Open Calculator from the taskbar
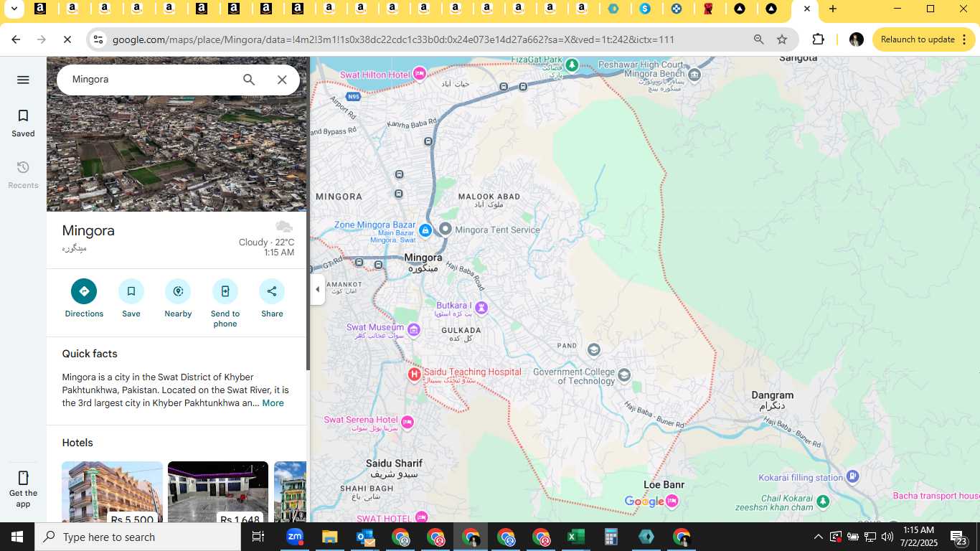This screenshot has height=551, width=980. coord(611,537)
